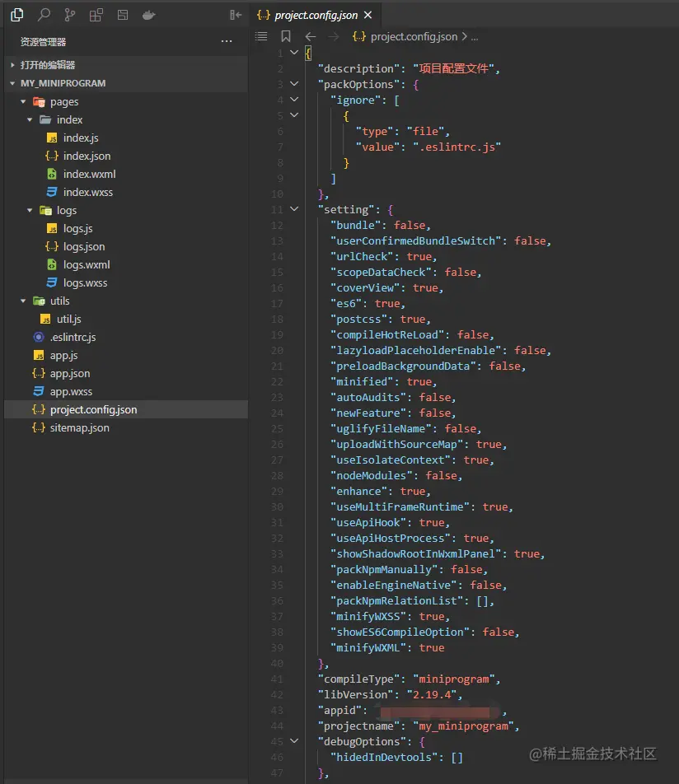Collapse the utils folder

23,301
